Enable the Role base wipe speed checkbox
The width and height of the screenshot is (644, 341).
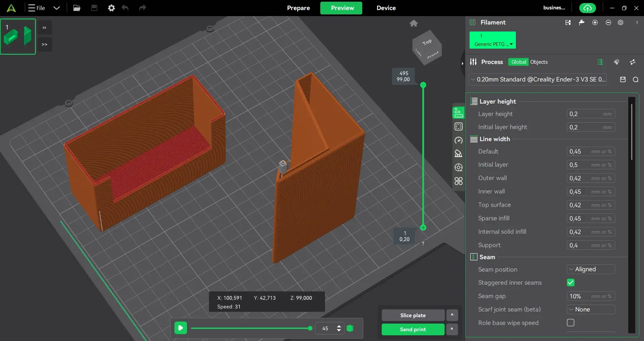click(x=571, y=323)
